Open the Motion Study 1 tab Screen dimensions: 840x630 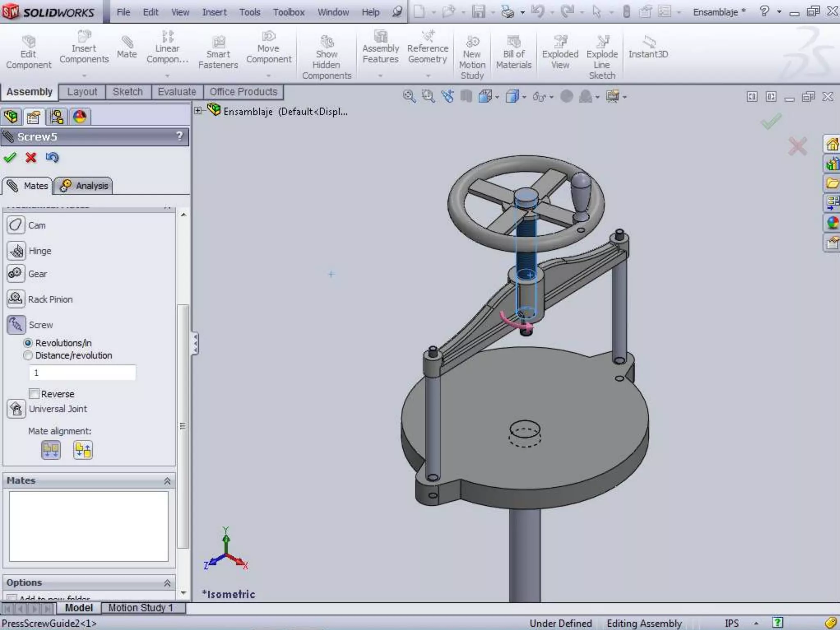[x=140, y=607]
